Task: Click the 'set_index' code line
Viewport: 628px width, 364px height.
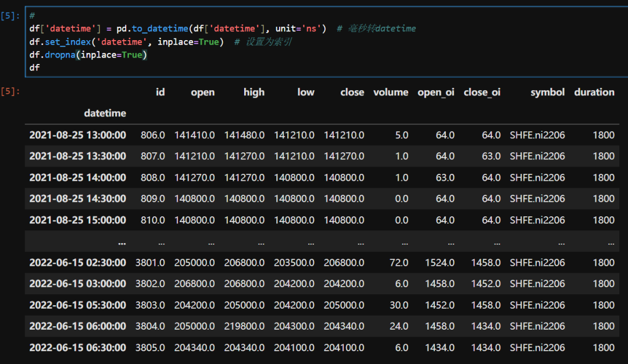Action: (x=160, y=42)
